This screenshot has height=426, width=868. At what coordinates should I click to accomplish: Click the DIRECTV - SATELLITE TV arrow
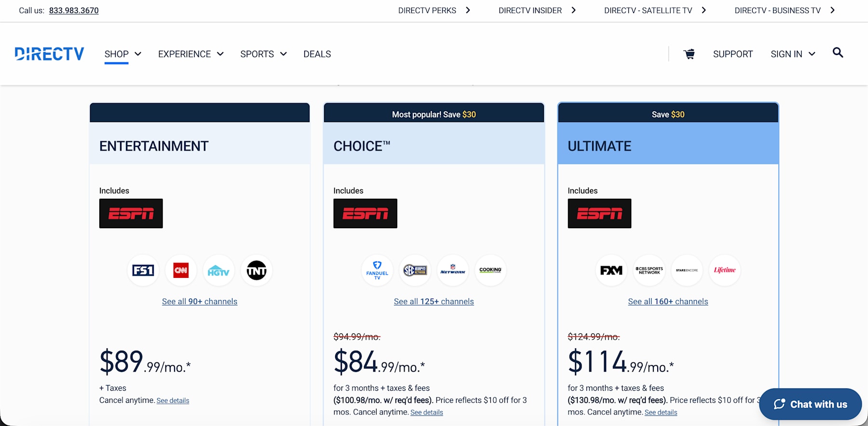[704, 10]
